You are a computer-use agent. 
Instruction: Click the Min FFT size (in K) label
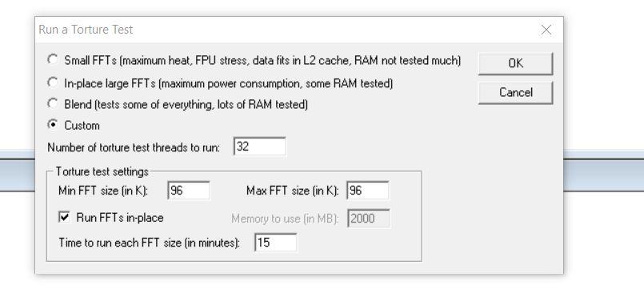(x=103, y=191)
